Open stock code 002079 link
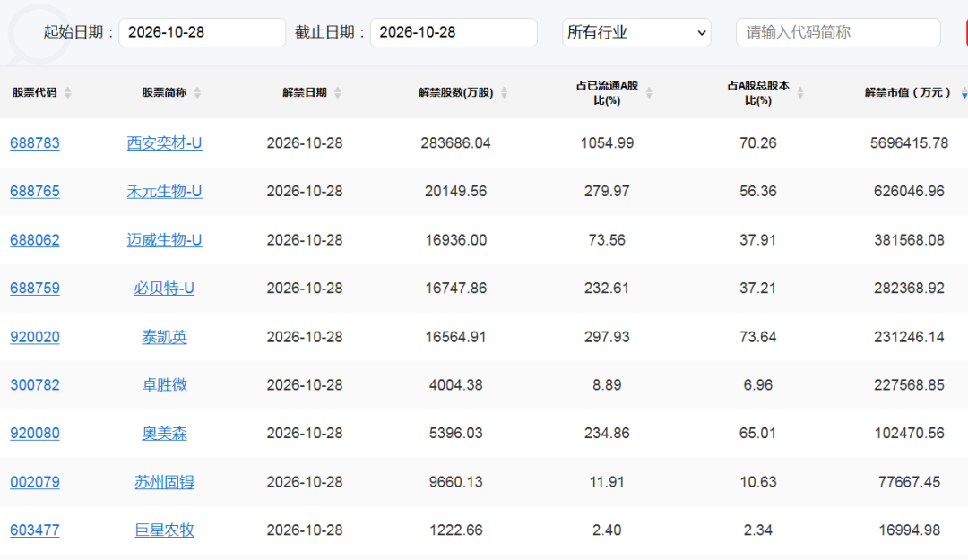The width and height of the screenshot is (968, 560). [x=35, y=482]
